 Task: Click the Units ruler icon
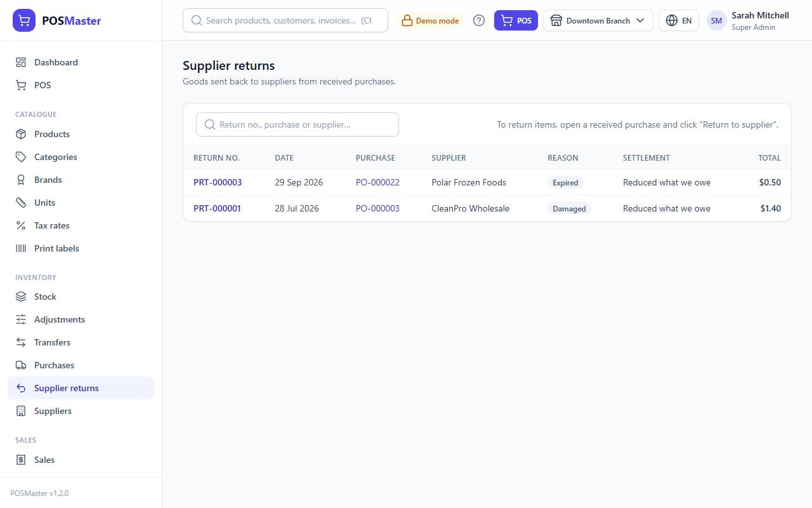point(21,203)
